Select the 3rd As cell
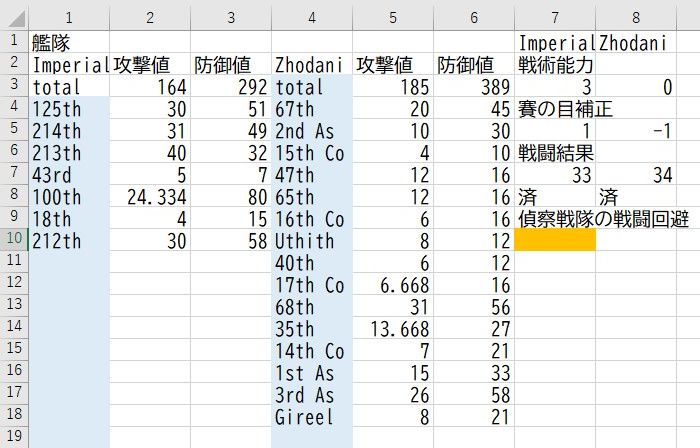The width and height of the screenshot is (700, 448). click(x=312, y=394)
